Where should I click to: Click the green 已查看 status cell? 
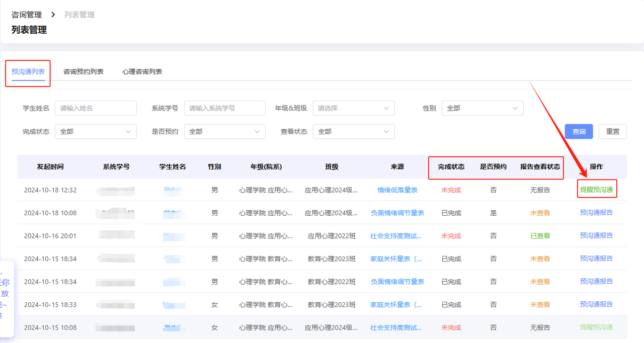(x=540, y=236)
